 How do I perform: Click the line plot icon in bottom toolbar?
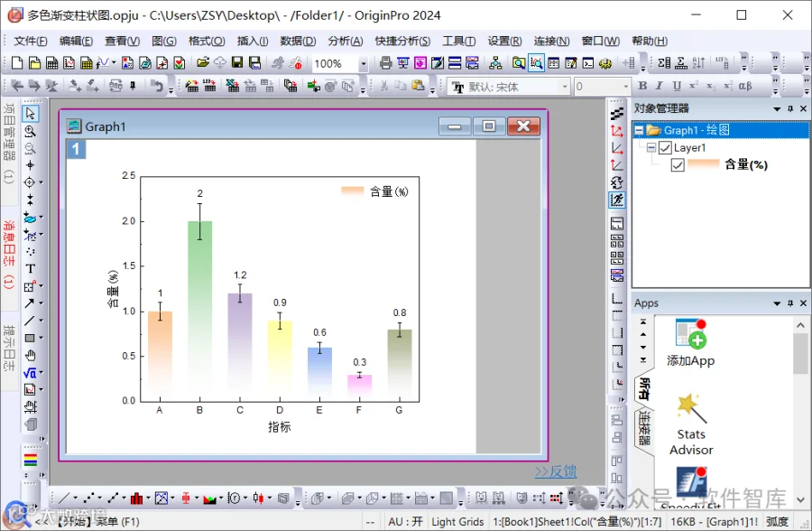tap(64, 498)
